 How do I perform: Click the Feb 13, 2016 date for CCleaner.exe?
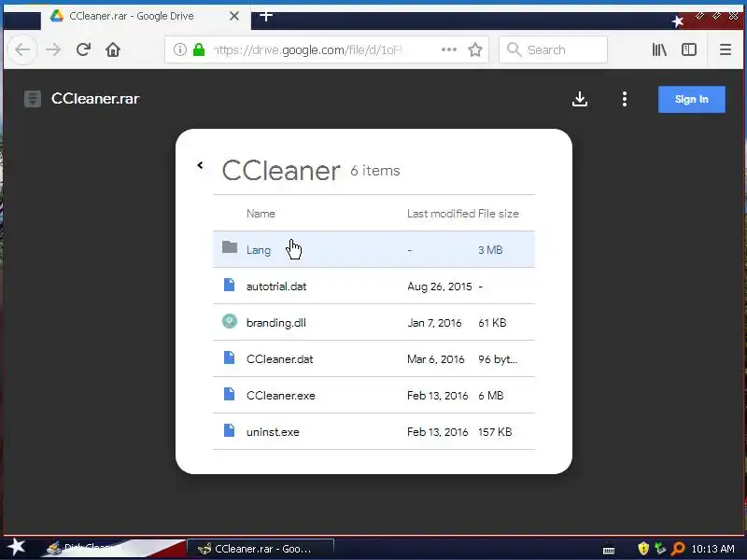click(x=437, y=395)
